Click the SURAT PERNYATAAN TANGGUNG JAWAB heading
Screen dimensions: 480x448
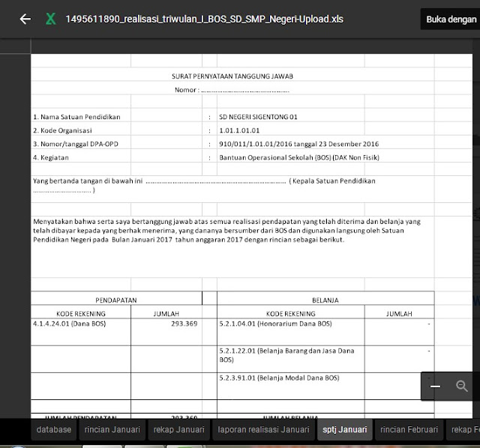[232, 76]
